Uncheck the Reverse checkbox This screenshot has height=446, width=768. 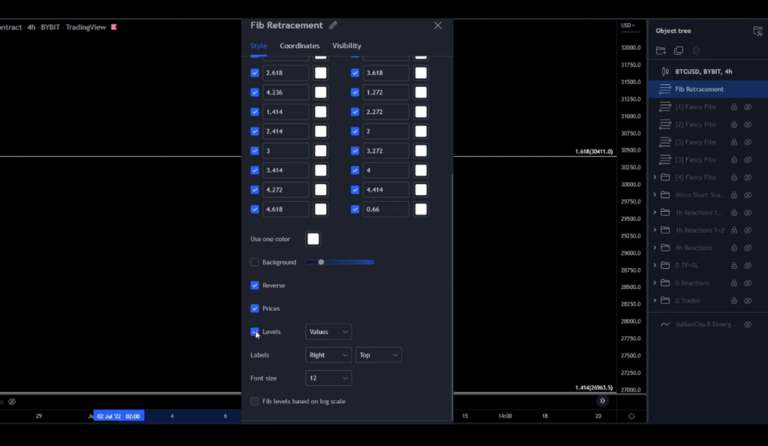[255, 285]
